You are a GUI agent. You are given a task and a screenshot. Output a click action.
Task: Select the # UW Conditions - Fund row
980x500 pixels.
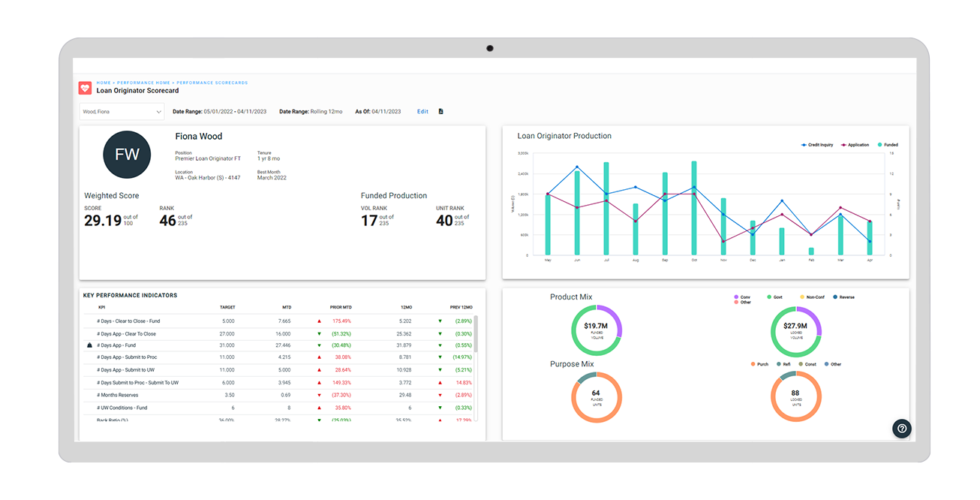click(x=278, y=408)
